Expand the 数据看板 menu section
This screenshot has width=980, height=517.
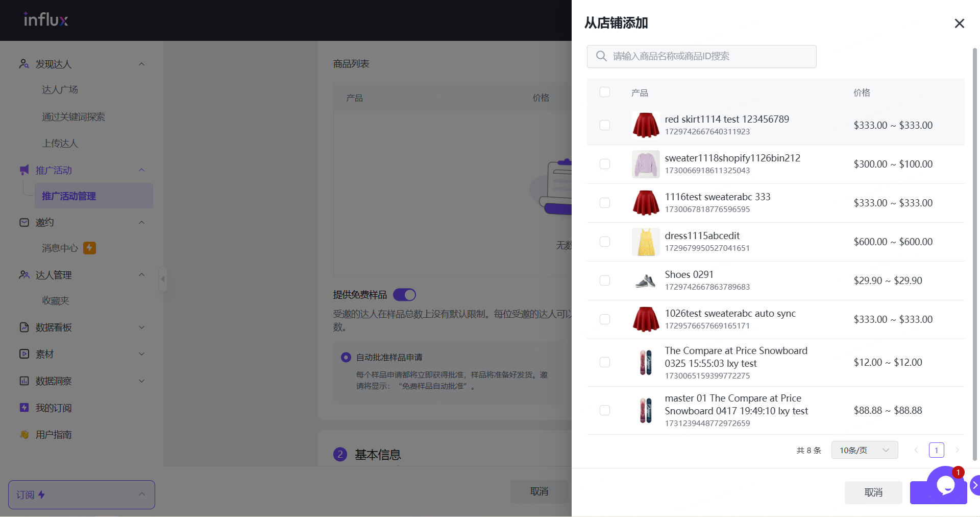[82, 327]
